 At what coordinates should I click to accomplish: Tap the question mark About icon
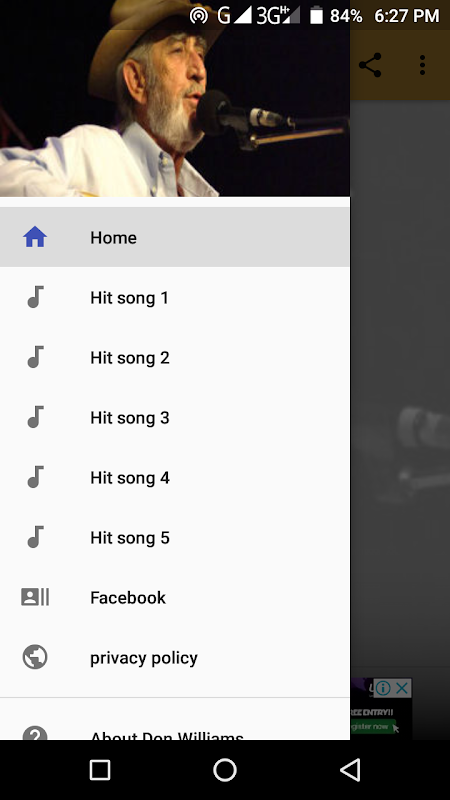click(x=35, y=734)
